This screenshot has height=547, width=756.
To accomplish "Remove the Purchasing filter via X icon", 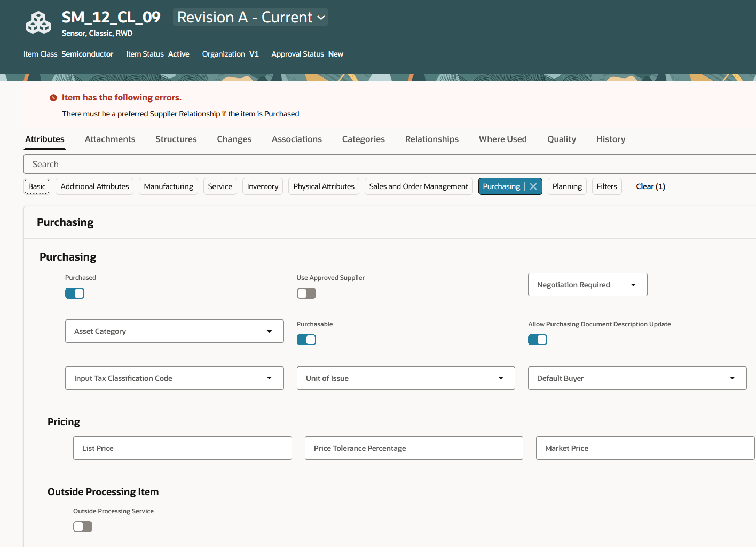I will coord(533,186).
